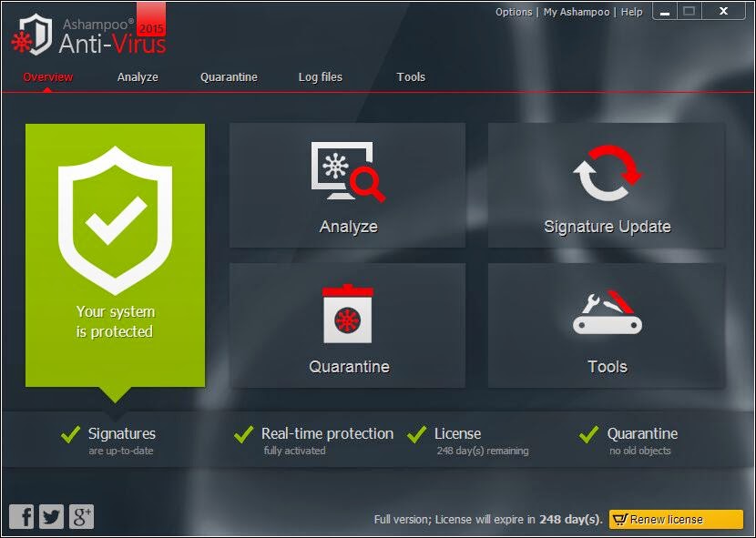756x538 pixels.
Task: Close the Anti-Virus window
Action: tap(723, 12)
